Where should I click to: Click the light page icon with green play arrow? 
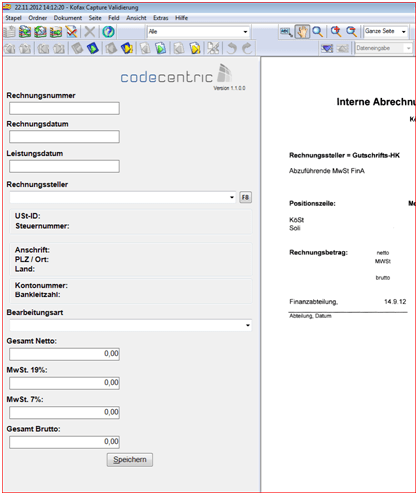pyautogui.click(x=161, y=48)
